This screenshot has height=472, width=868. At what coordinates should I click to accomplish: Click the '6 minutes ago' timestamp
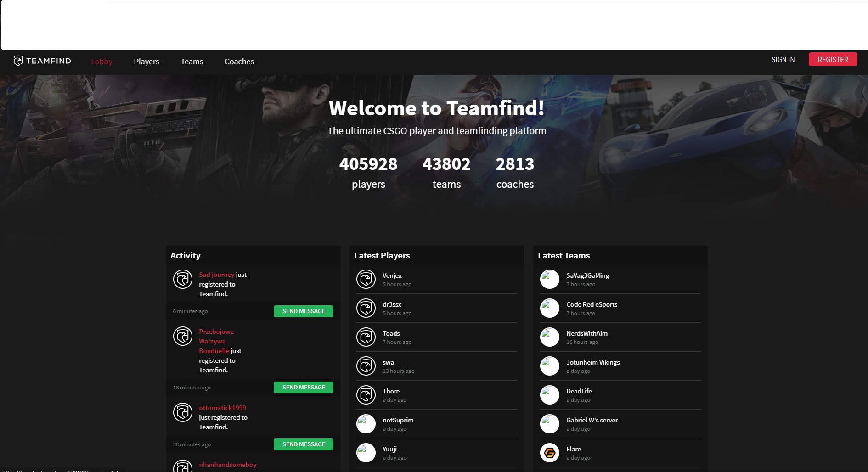[190, 311]
